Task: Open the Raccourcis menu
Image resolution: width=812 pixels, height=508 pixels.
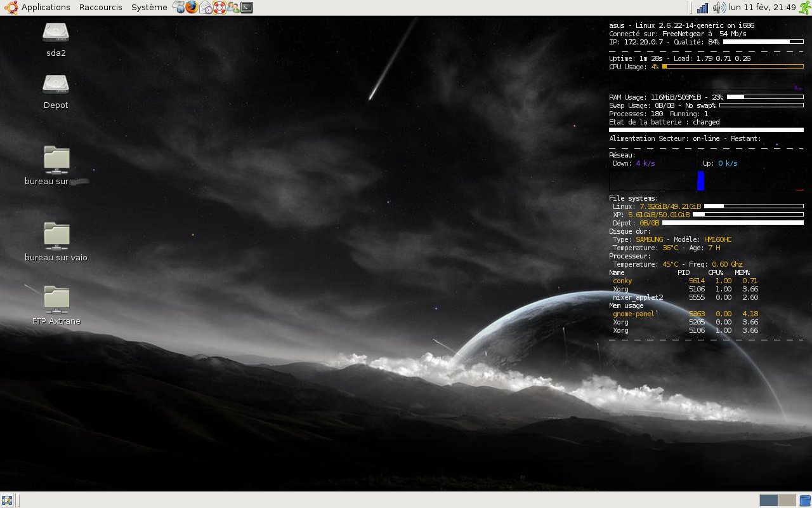Action: pos(101,8)
